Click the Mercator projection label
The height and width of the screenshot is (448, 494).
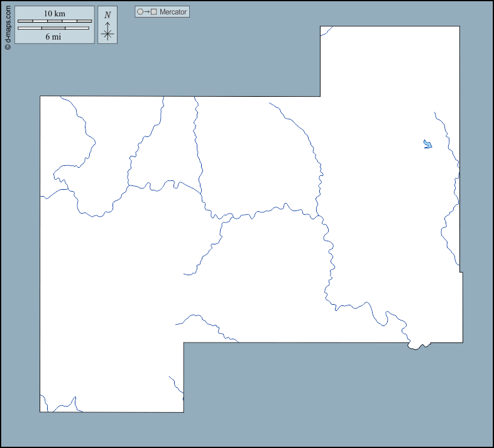pos(173,12)
